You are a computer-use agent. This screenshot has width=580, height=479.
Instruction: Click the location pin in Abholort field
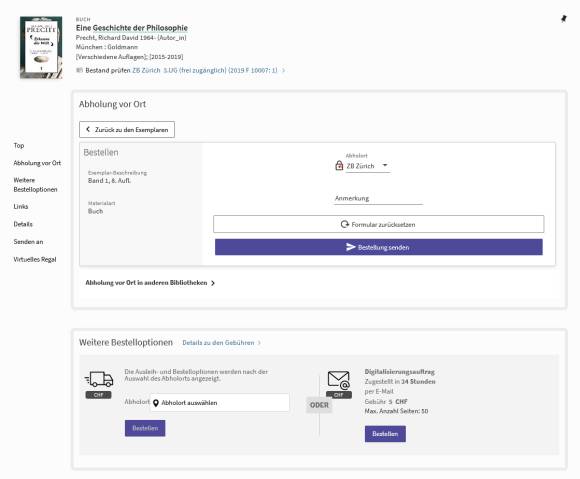click(x=156, y=403)
